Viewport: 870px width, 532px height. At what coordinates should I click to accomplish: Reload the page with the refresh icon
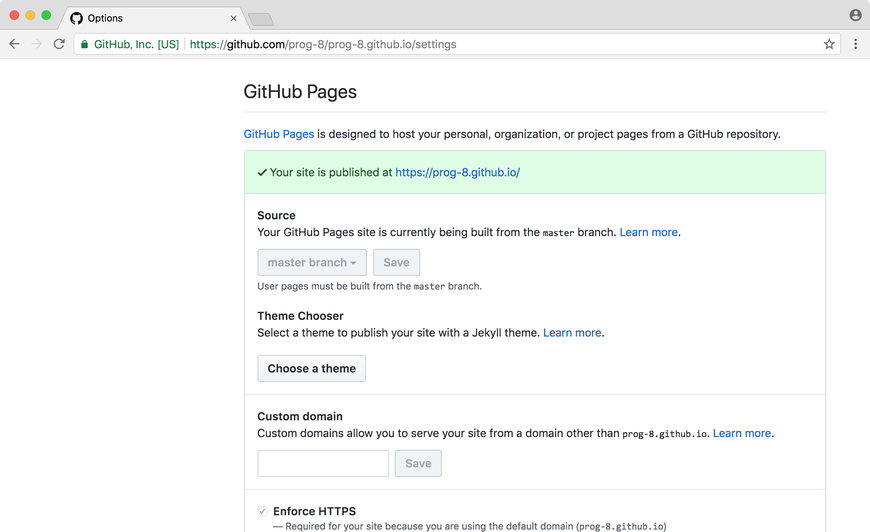[59, 44]
